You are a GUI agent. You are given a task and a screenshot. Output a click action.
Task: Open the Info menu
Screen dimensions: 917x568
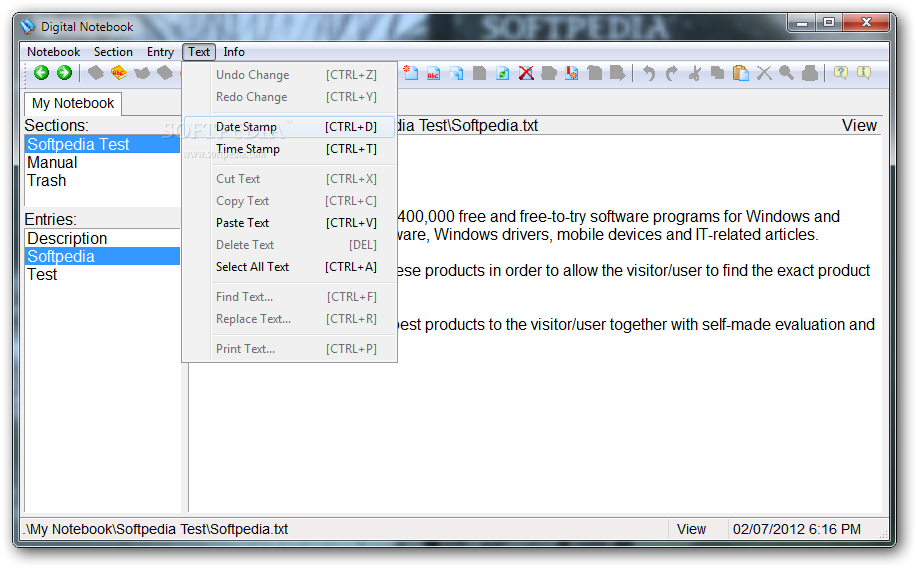tap(234, 52)
